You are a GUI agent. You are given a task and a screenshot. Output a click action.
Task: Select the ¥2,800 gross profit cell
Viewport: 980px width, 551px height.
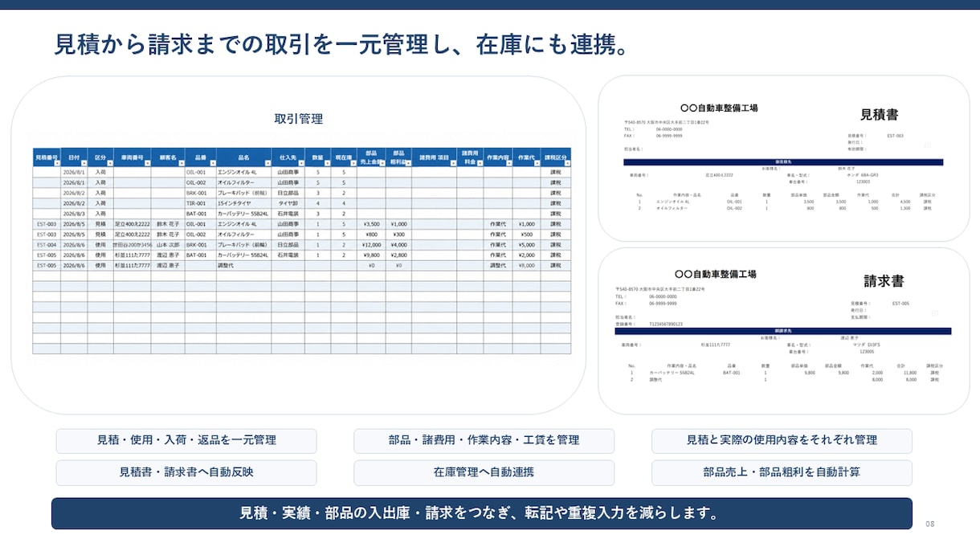point(398,255)
